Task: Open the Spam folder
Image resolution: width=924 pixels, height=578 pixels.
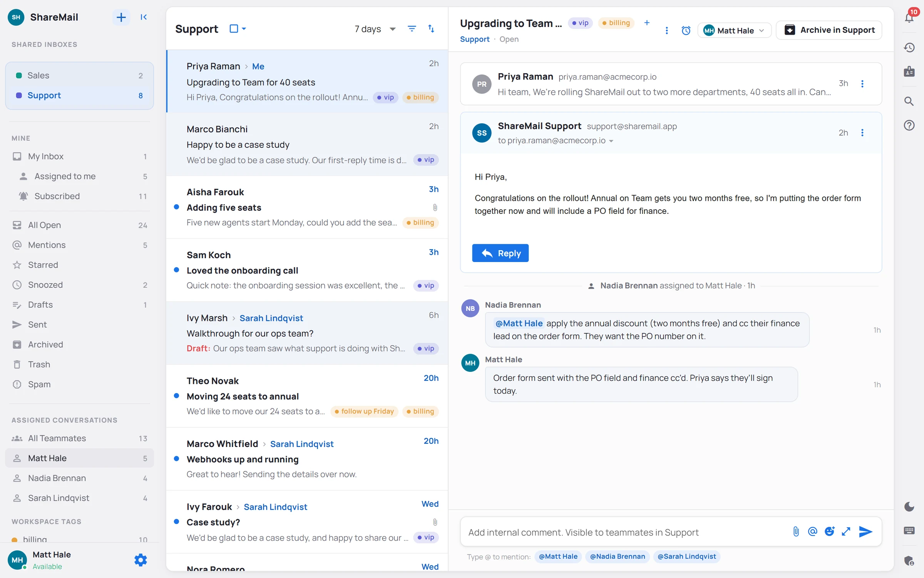Action: point(80,385)
